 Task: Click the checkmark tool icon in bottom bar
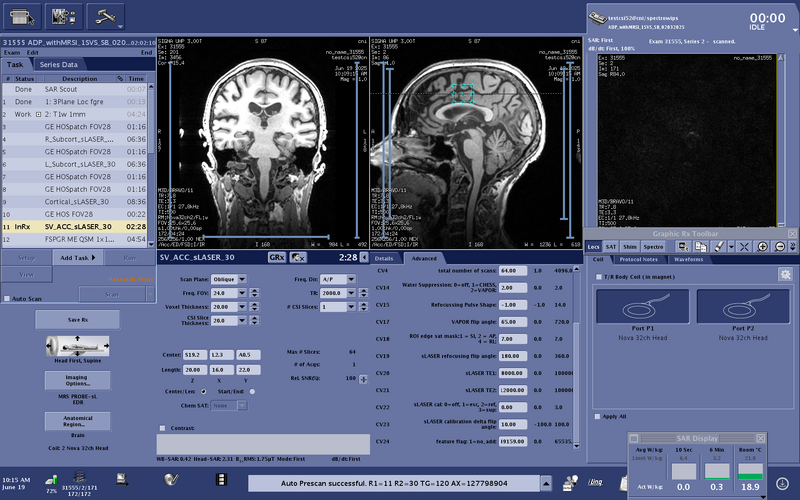coord(171,480)
